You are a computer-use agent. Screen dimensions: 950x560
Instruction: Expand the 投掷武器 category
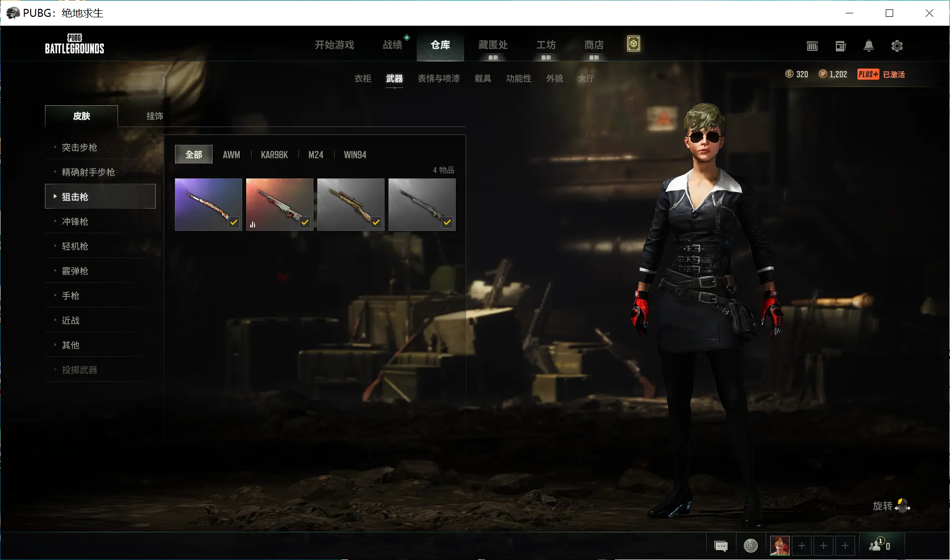click(x=100, y=370)
